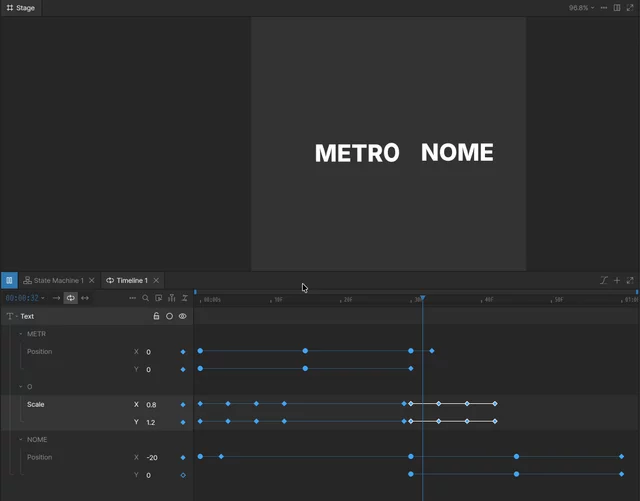Switch to the Stage tab
640x501 pixels.
[x=20, y=8]
